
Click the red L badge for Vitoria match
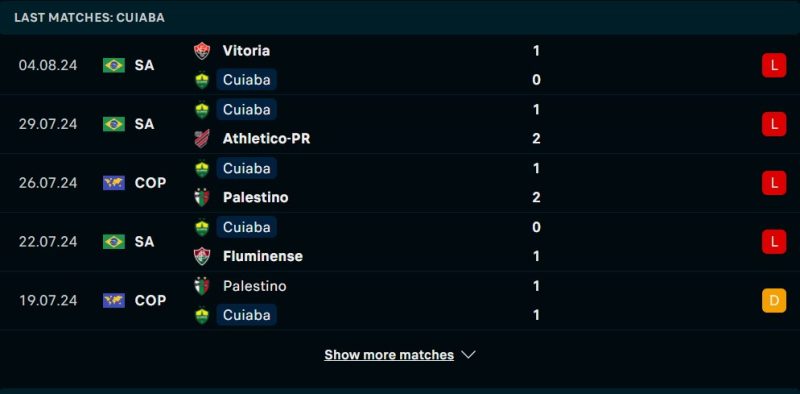(x=774, y=65)
